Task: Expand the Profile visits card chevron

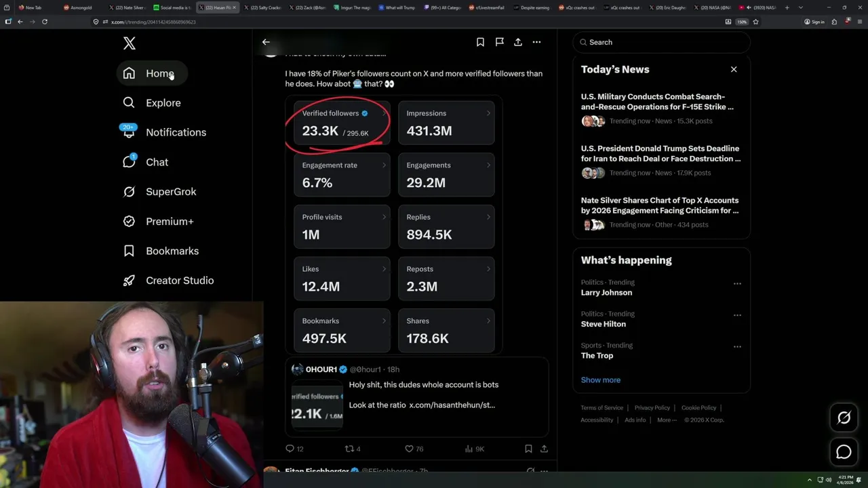Action: tap(384, 217)
